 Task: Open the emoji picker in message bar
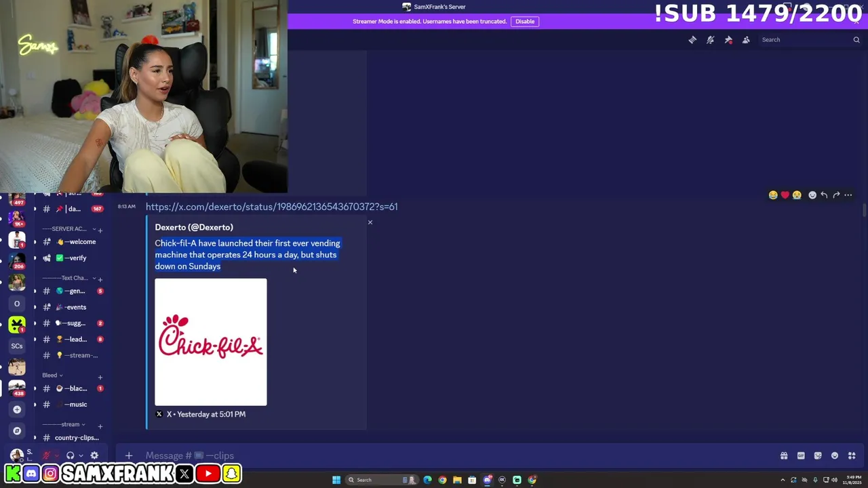pyautogui.click(x=835, y=455)
